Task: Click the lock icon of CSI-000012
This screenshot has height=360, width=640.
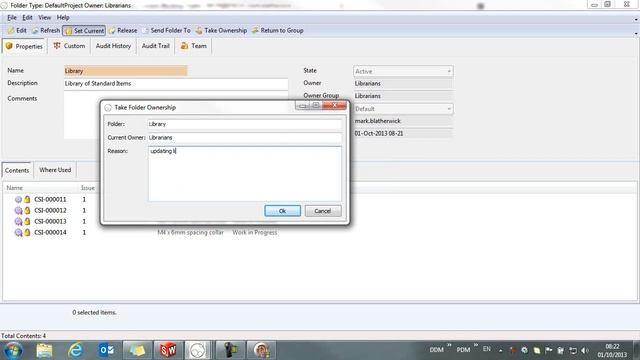Action: 27,210
